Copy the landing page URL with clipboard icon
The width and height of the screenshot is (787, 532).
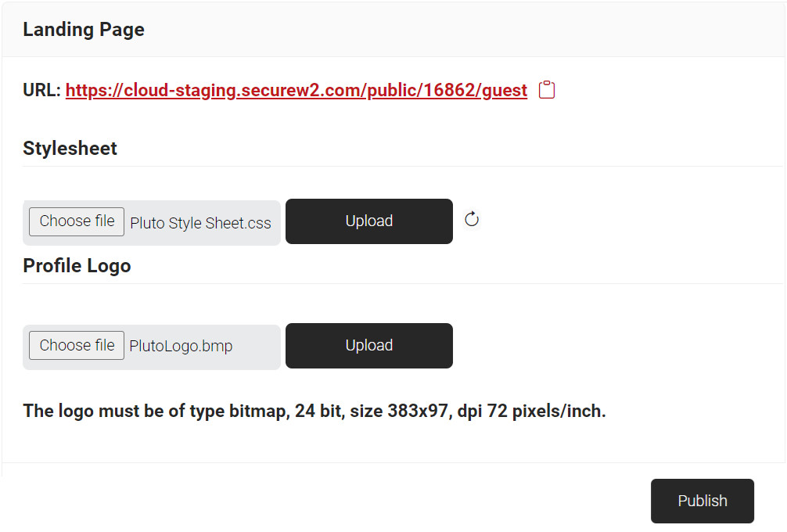tap(548, 90)
